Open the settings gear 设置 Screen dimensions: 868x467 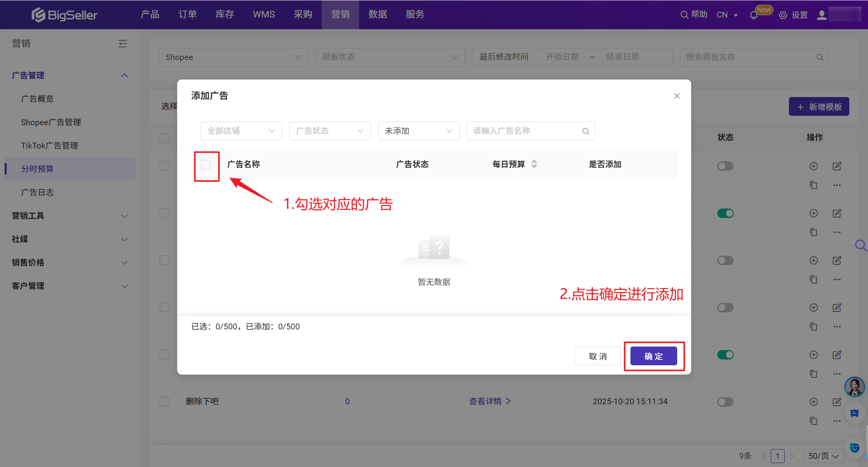793,15
